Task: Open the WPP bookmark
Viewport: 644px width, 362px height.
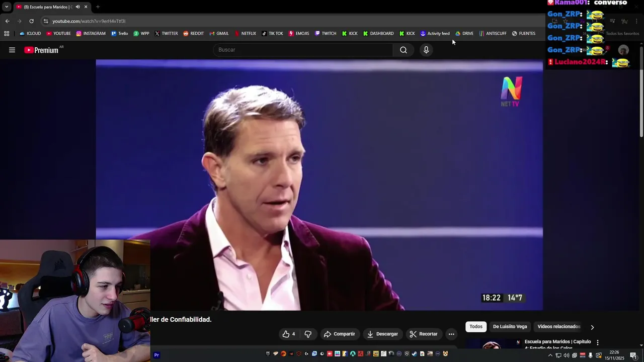Action: [141, 34]
